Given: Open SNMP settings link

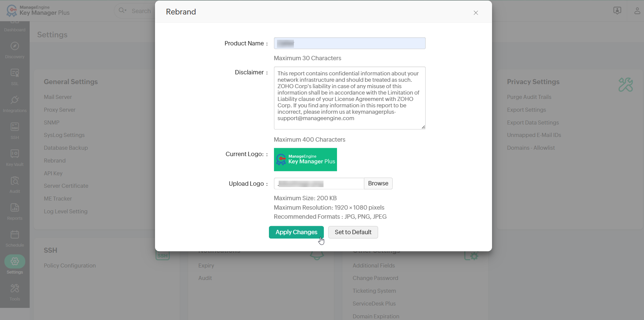Looking at the screenshot, I should tap(52, 122).
